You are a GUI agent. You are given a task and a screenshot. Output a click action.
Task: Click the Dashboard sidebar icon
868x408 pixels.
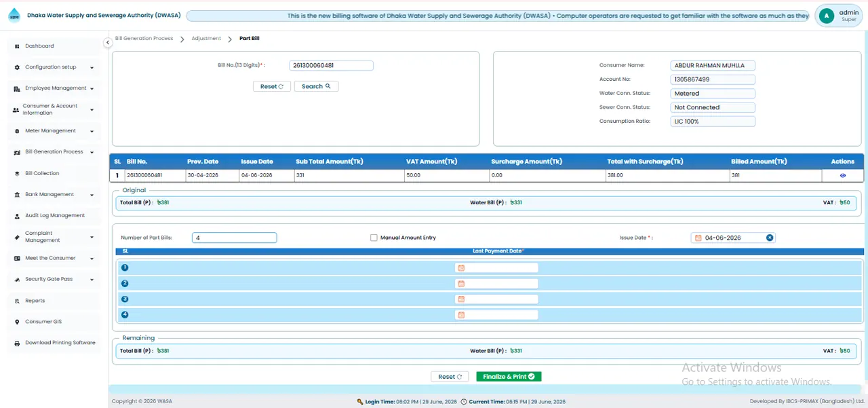click(x=17, y=46)
